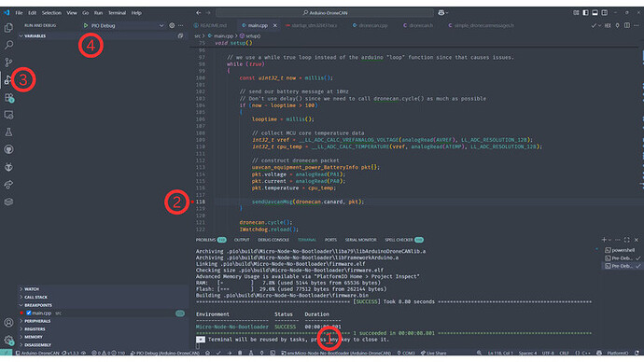Select the powershell terminal entry

coord(620,250)
